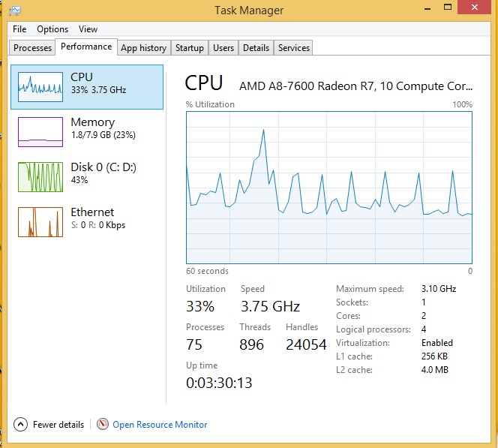Open the File menu
This screenshot has height=448, width=498.
pos(19,29)
